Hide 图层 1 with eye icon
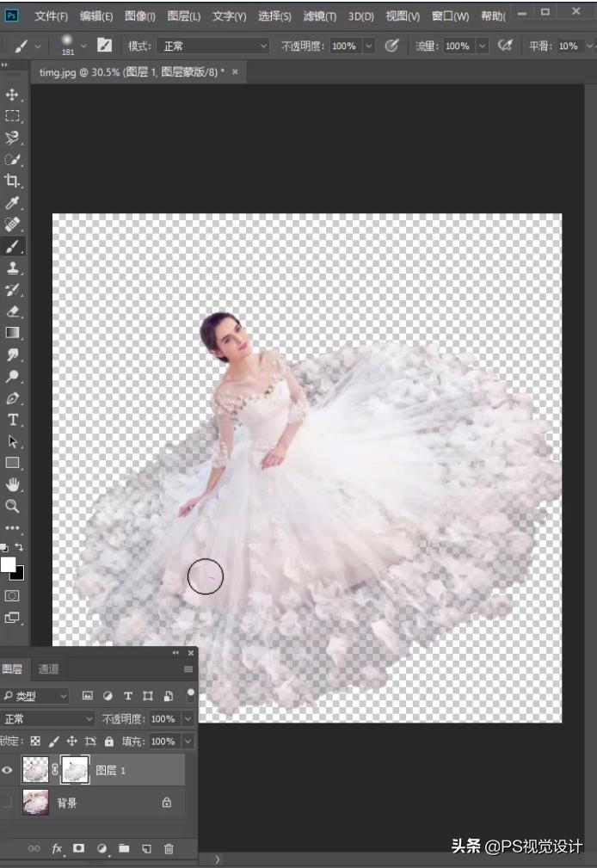Screen dimensions: 597x868 click(8, 771)
